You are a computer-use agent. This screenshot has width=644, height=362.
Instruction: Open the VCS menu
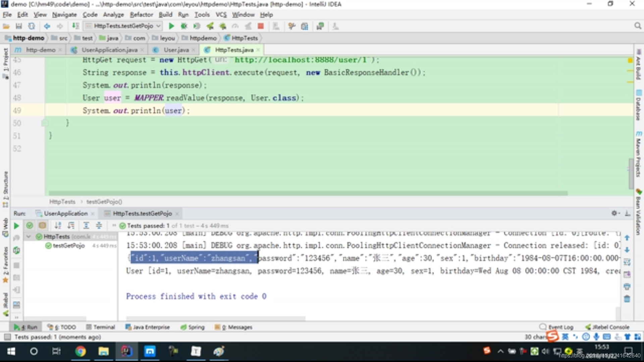(221, 15)
